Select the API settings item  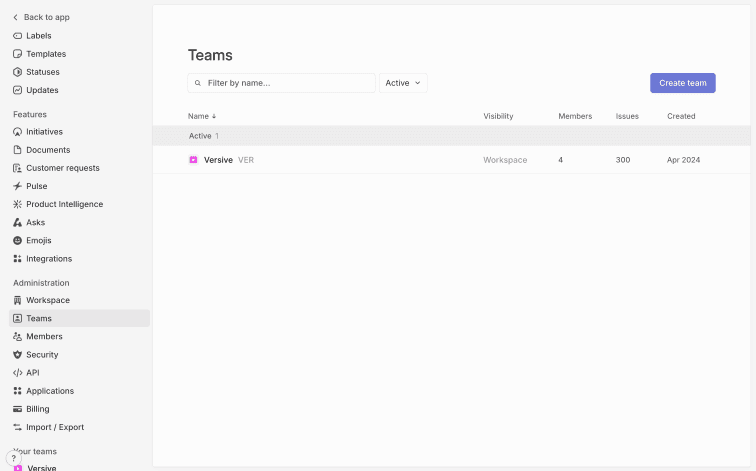pos(32,373)
